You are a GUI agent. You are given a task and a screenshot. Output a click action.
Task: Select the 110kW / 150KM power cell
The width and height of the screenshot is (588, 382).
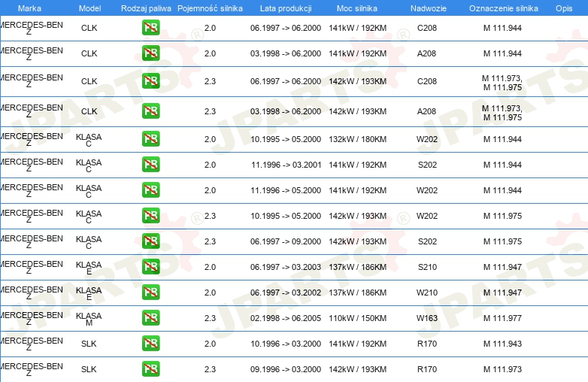coord(357,318)
